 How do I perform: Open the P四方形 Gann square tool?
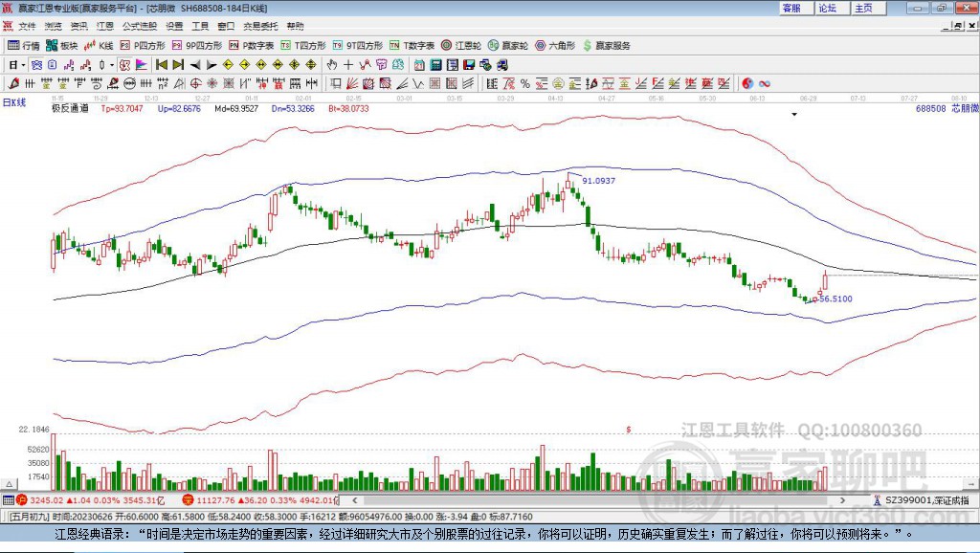coord(143,46)
